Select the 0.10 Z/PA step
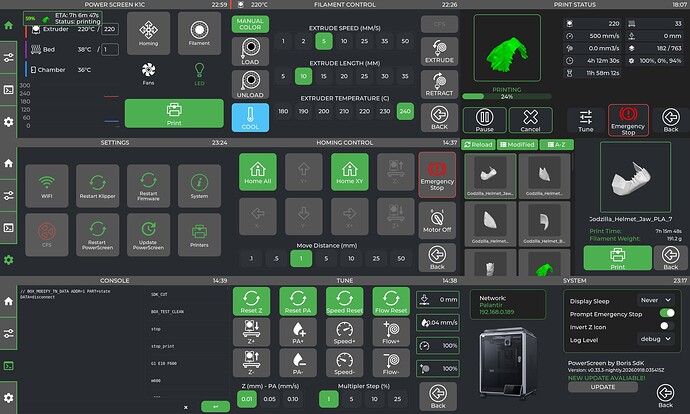This screenshot has width=690, height=414. pyautogui.click(x=293, y=399)
